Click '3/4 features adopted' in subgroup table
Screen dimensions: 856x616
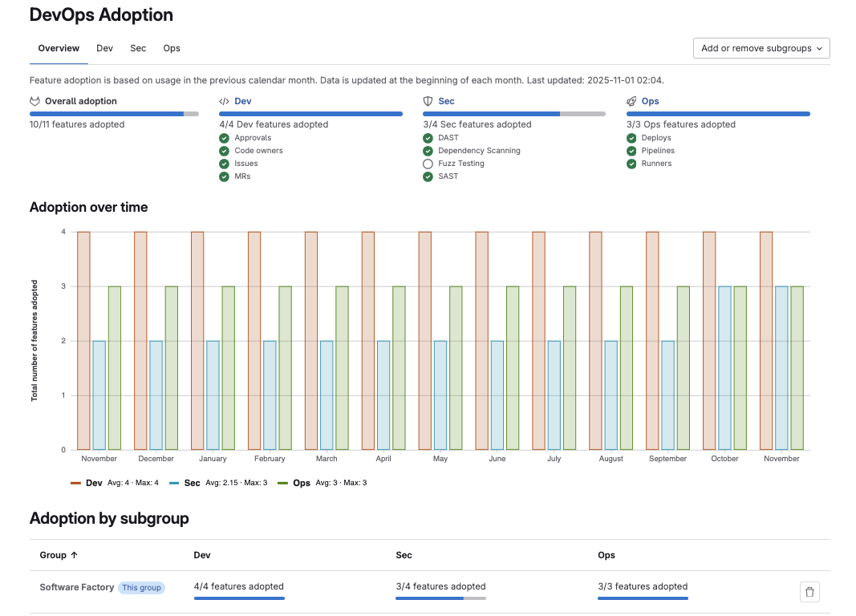pos(440,586)
